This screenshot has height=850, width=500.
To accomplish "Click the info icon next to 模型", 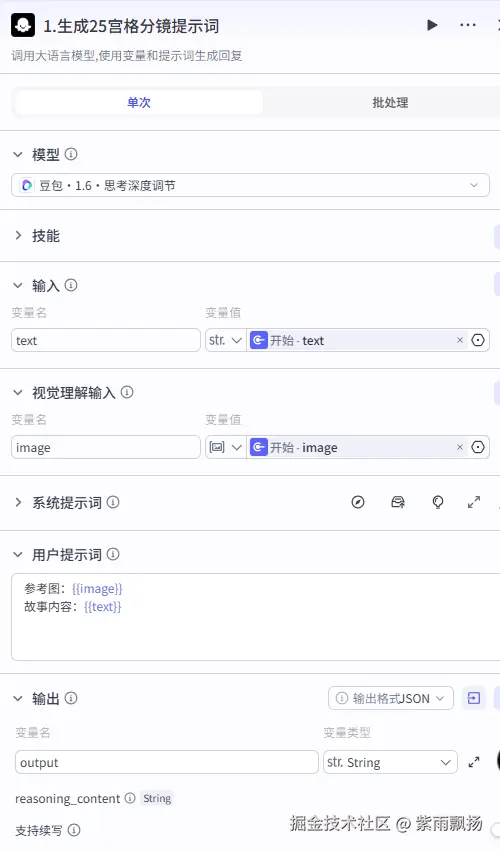I will click(71, 154).
